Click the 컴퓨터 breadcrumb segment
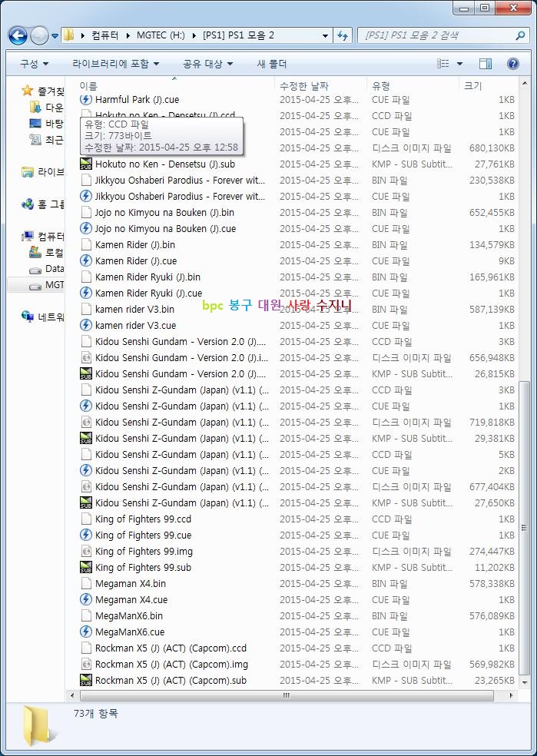 point(105,35)
